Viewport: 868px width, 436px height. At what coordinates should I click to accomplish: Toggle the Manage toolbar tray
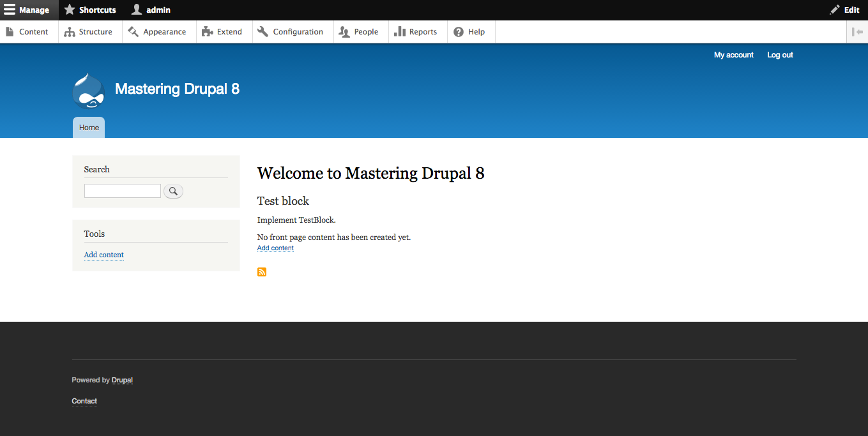point(27,10)
